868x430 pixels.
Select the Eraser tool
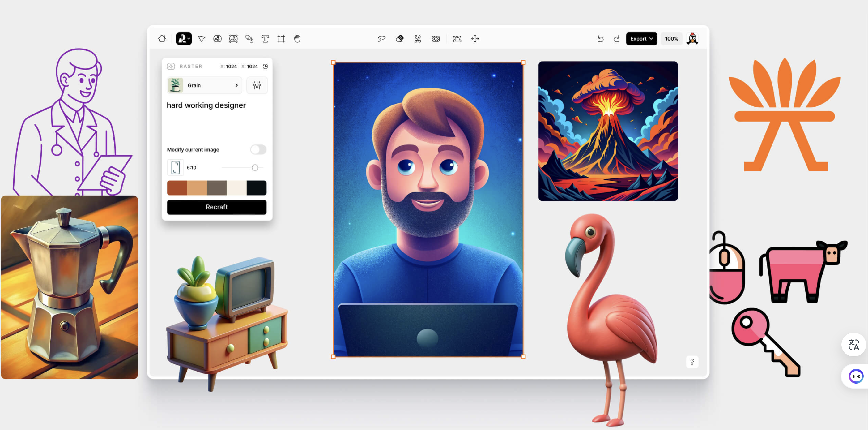[400, 39]
